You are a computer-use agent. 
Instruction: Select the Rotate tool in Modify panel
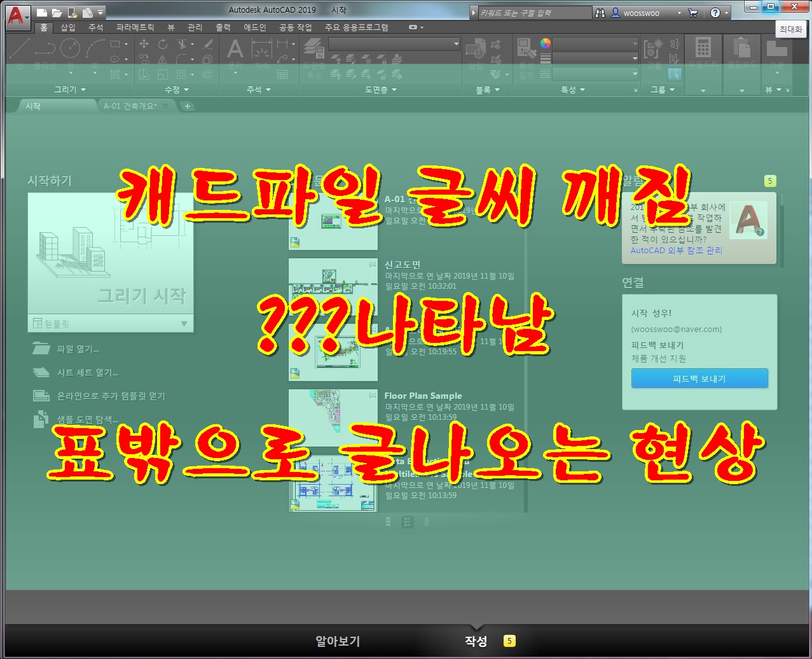click(163, 44)
